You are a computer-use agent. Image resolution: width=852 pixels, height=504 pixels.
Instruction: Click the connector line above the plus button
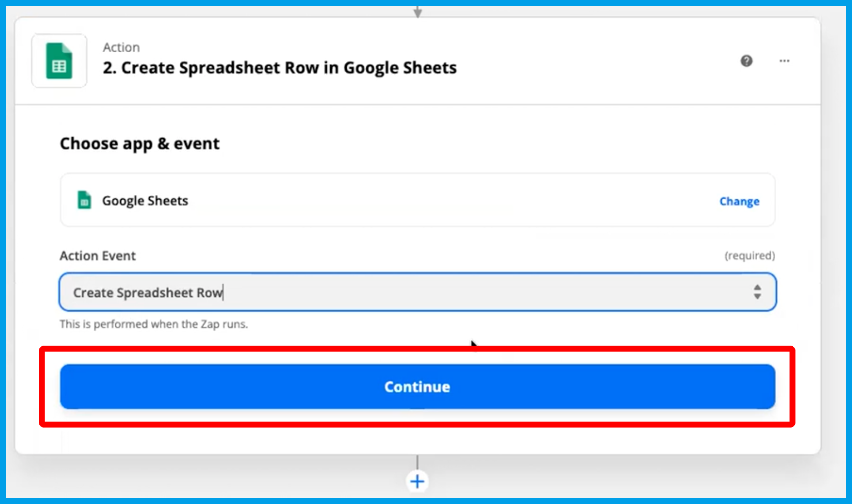[x=417, y=462]
